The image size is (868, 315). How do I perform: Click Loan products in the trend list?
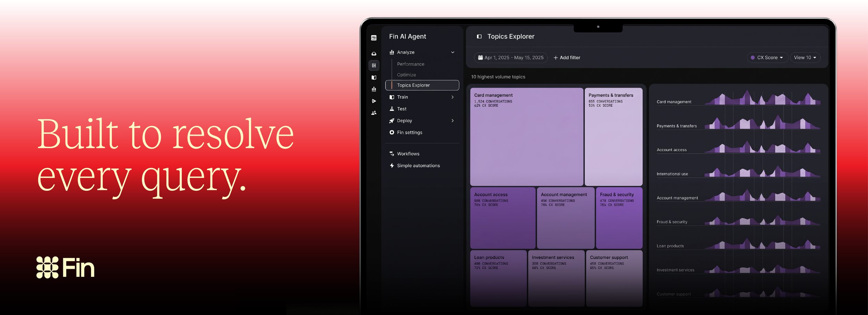click(670, 246)
